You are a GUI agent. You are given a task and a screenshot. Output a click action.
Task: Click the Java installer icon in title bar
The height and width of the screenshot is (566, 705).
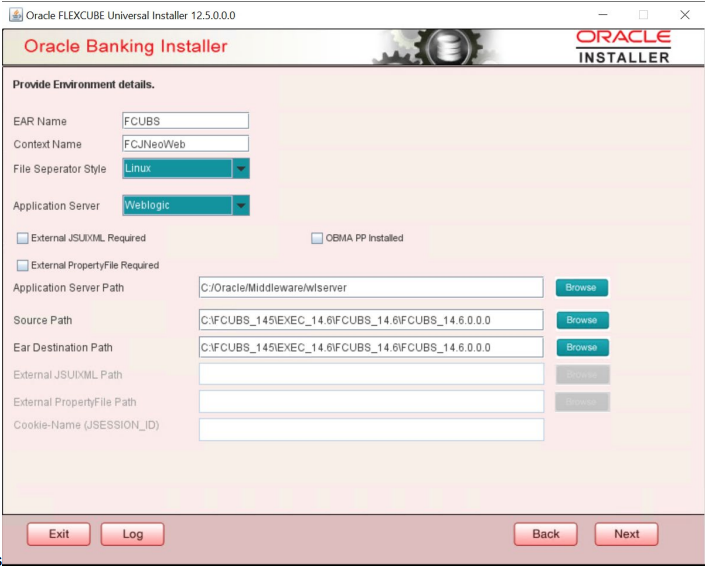(16, 15)
